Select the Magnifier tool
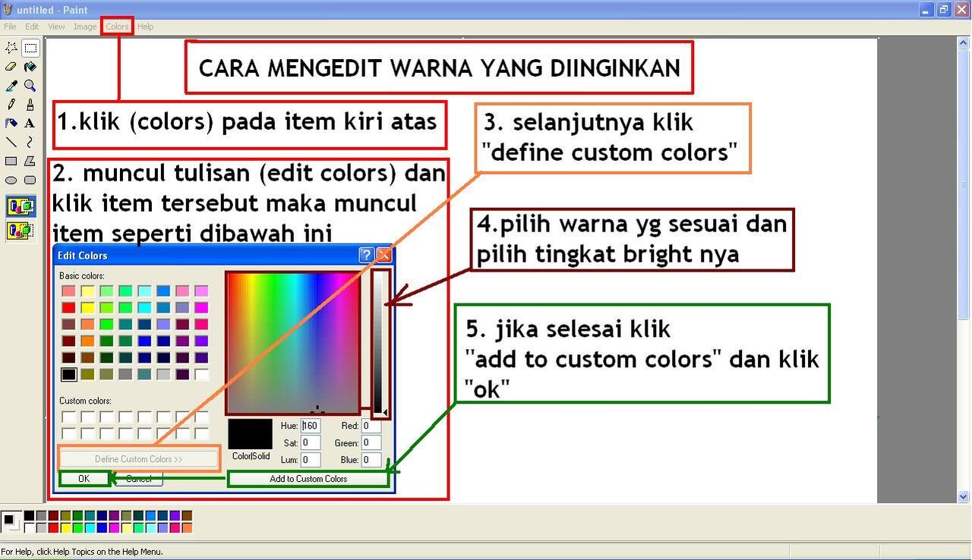 pyautogui.click(x=30, y=86)
